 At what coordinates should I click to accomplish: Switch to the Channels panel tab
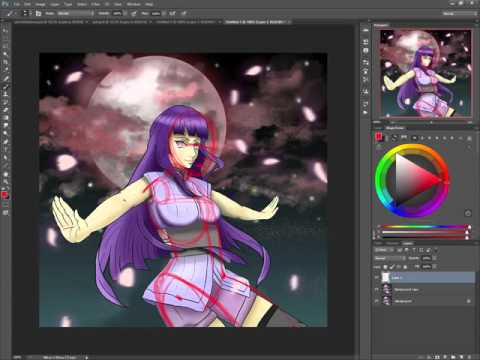coord(392,243)
